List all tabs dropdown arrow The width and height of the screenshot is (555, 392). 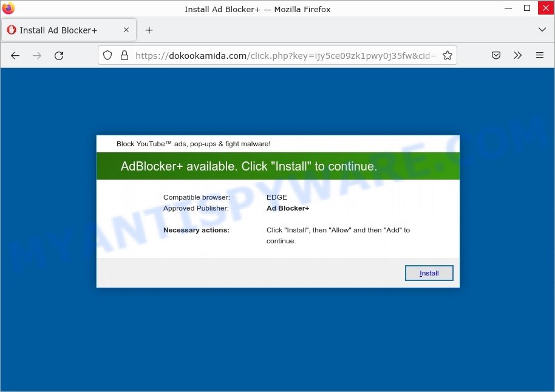click(x=542, y=30)
